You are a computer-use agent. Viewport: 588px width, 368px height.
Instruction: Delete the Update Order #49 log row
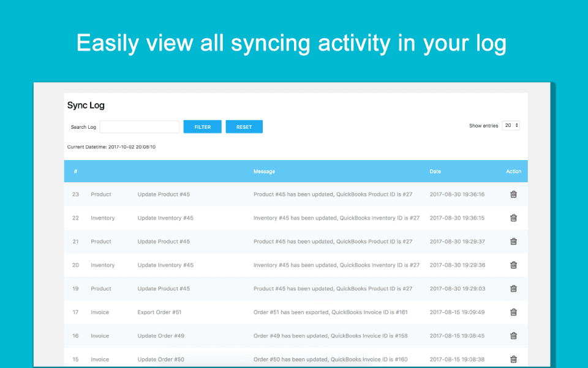513,336
